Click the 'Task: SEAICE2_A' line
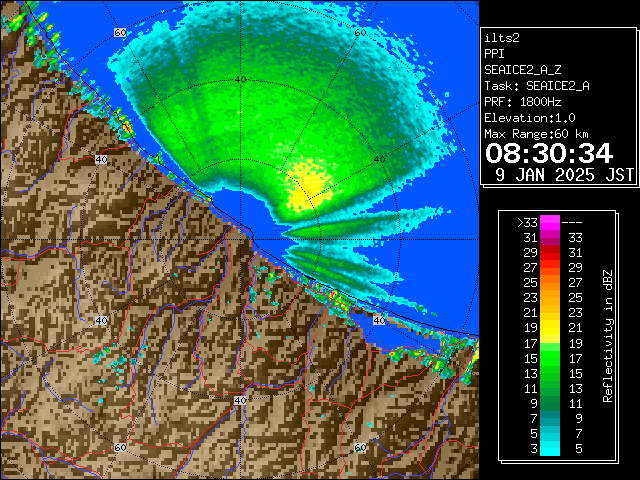The image size is (640, 480). (537, 86)
